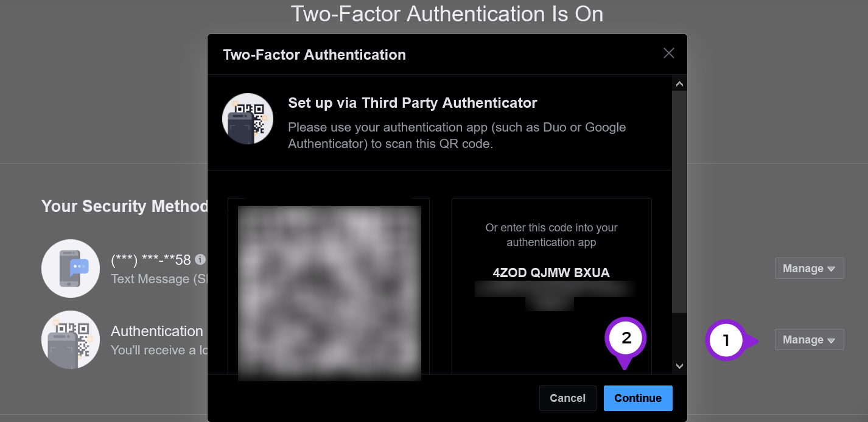Click the Your Security Methods heading

click(x=125, y=206)
